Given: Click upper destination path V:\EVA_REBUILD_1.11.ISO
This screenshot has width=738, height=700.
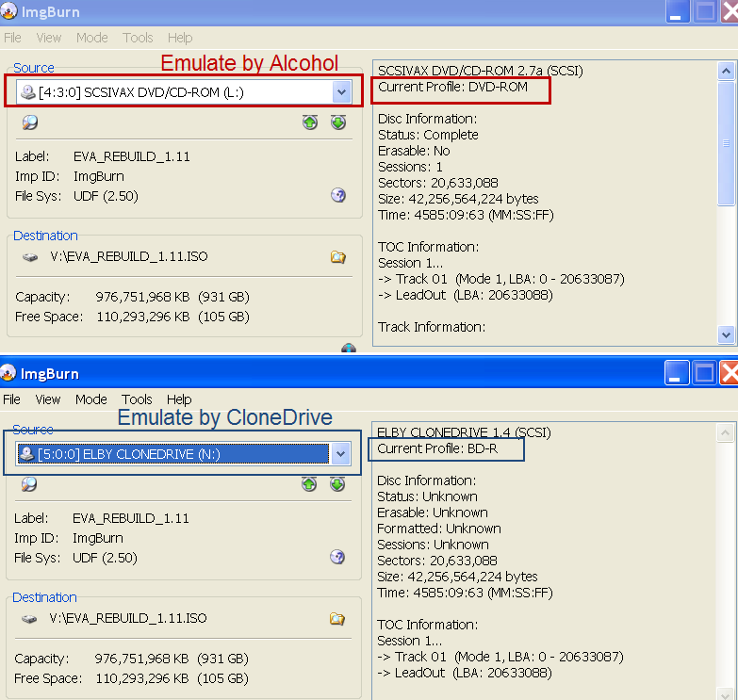Looking at the screenshot, I should coord(129,256).
